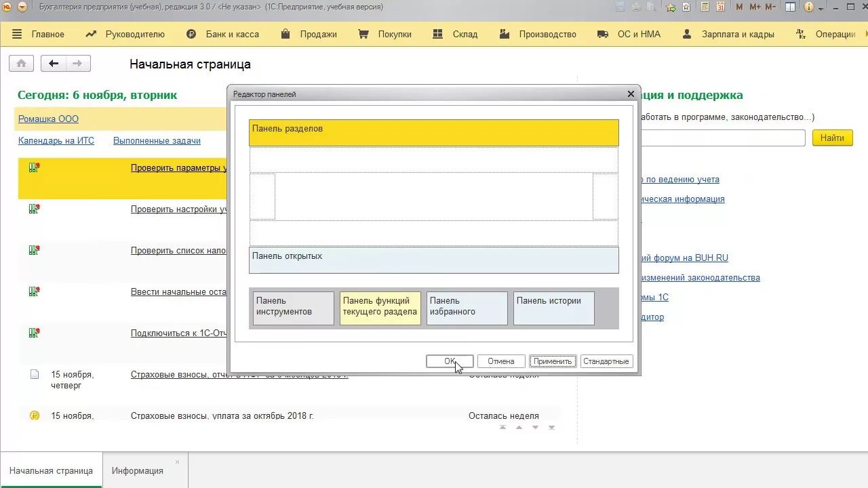This screenshot has width=868, height=488.
Task: Click task icon beside Ввести начальные остатки row
Action: 34,291
